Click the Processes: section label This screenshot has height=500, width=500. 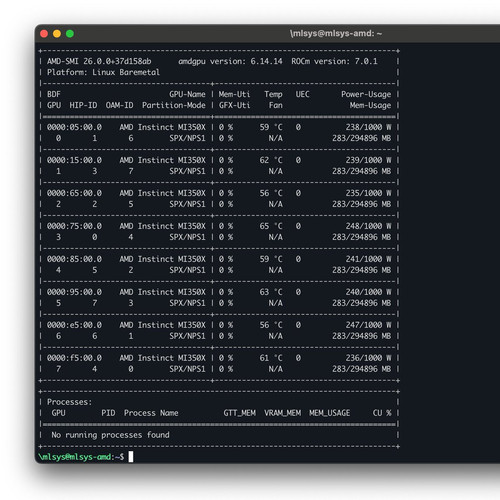tap(69, 402)
